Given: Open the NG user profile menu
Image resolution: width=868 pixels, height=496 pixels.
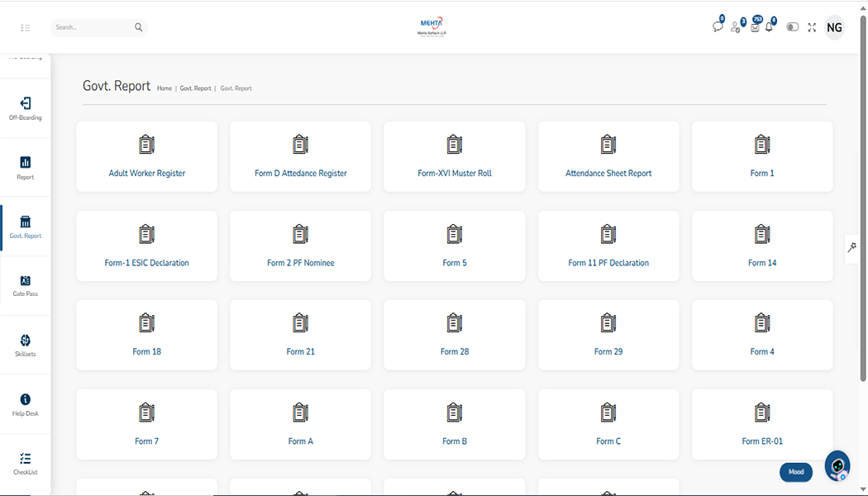Looking at the screenshot, I should pyautogui.click(x=834, y=27).
